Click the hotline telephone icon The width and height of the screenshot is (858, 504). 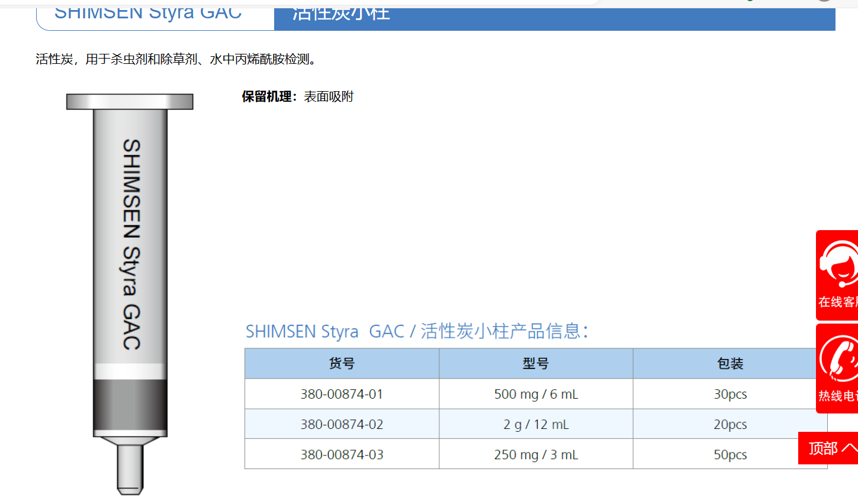click(x=838, y=358)
